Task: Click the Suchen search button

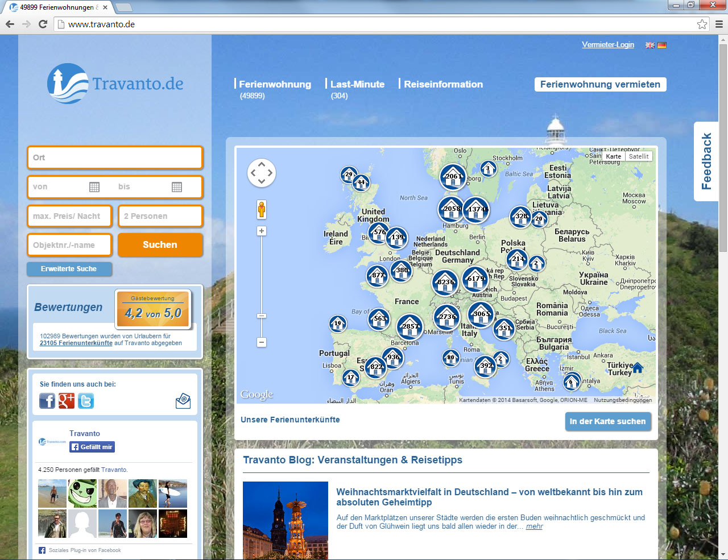Action: point(160,245)
